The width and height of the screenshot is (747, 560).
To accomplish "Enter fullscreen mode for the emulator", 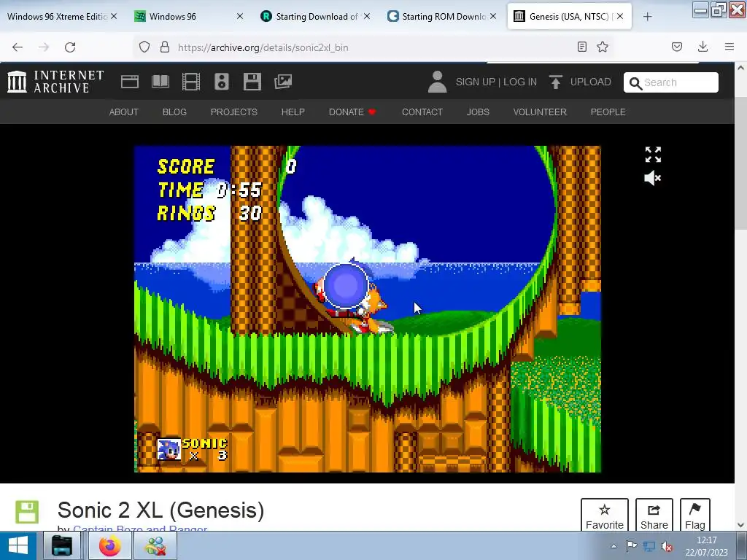I will point(653,155).
